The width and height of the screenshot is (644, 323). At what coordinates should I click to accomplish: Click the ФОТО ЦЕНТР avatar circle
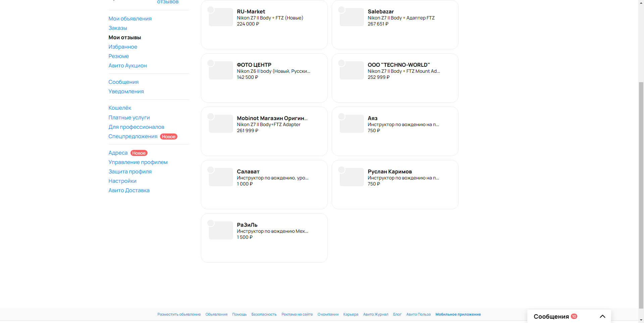(x=211, y=63)
